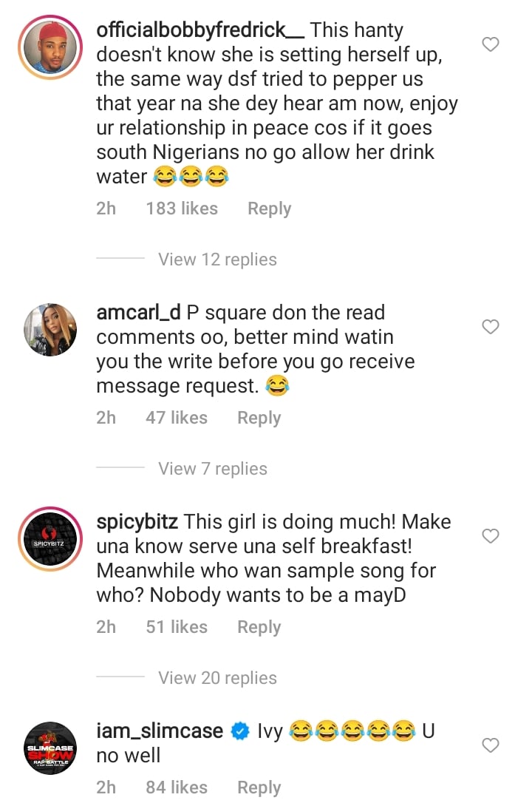
Task: Reply to officialbobbyfredrick__'s comment
Action: coord(269,209)
